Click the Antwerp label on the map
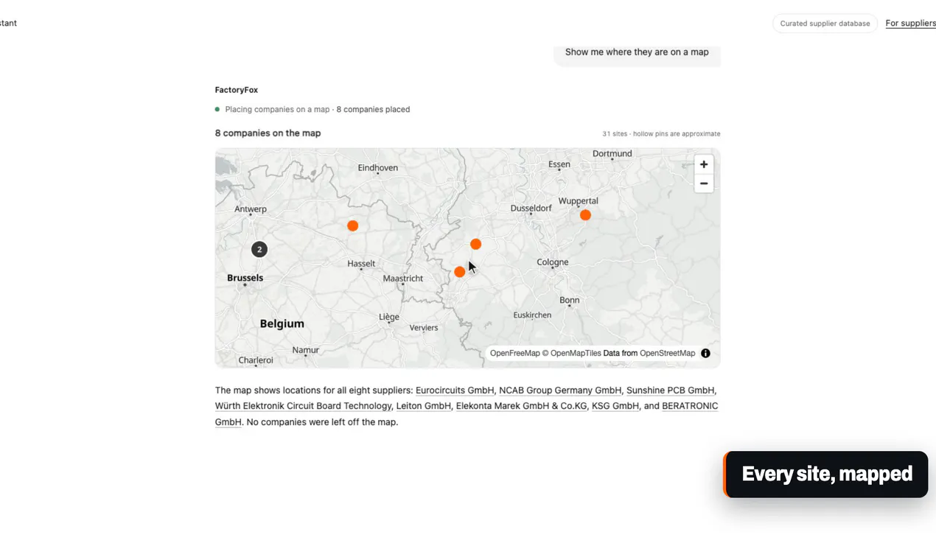Screen dimensions: 936x560 pos(251,209)
